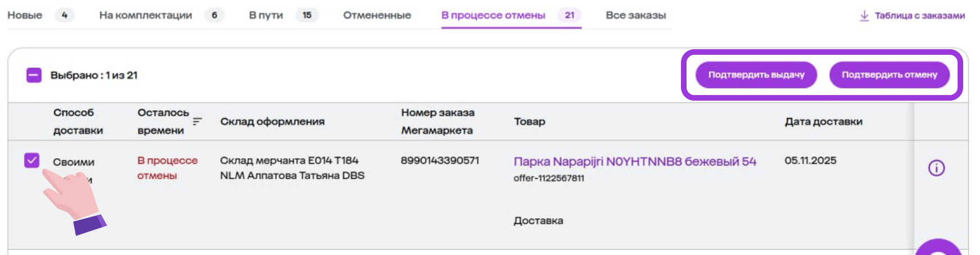Click the download arrow icon beside Таблица с заказами
The image size is (980, 255).
pos(864,16)
